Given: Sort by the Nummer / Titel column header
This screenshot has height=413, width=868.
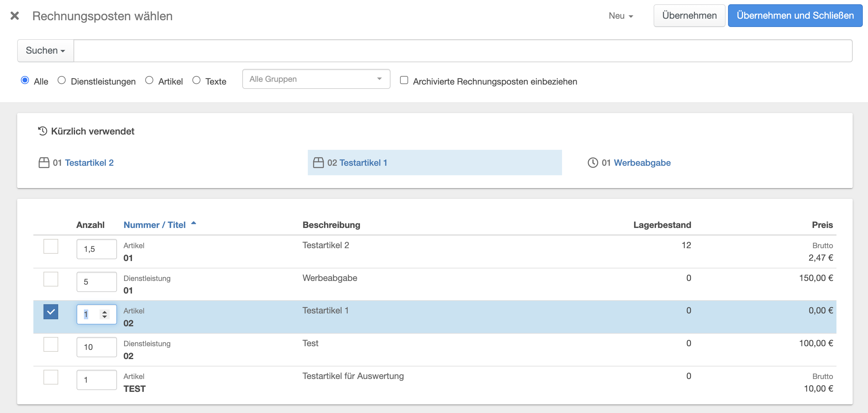Looking at the screenshot, I should pyautogui.click(x=154, y=225).
